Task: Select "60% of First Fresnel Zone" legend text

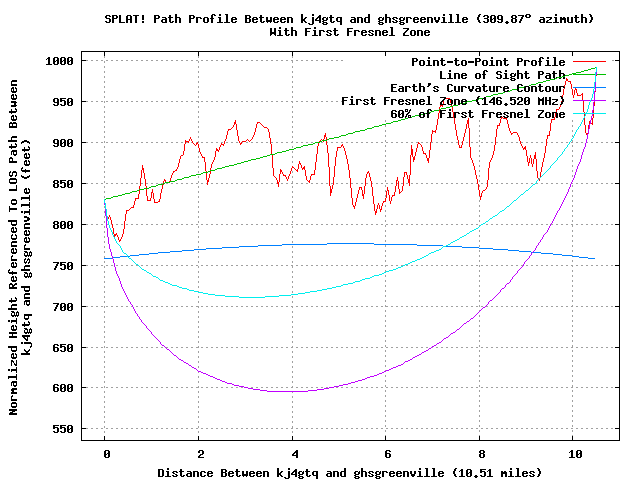Action: pyautogui.click(x=478, y=114)
